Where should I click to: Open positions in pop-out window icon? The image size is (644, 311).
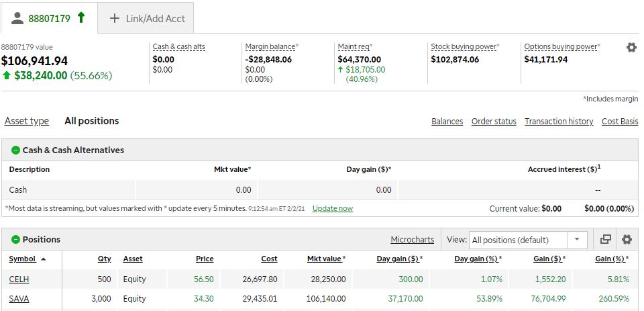click(606, 240)
